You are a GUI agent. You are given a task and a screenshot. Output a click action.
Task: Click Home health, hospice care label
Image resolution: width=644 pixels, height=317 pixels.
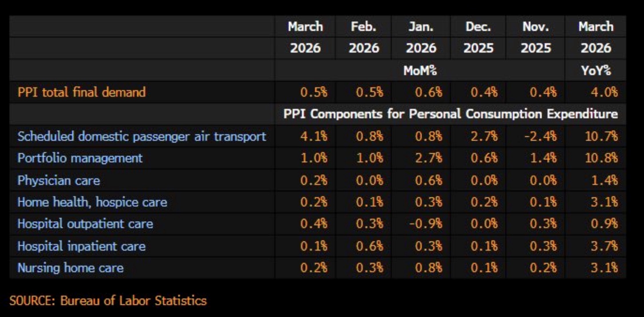[92, 202]
